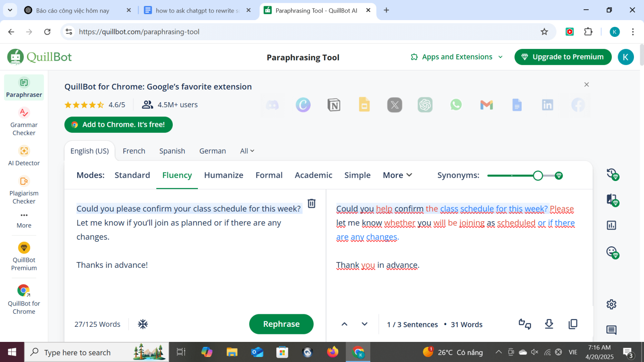Open the All languages dropdown
Screen dimensions: 644x362
click(247, 151)
